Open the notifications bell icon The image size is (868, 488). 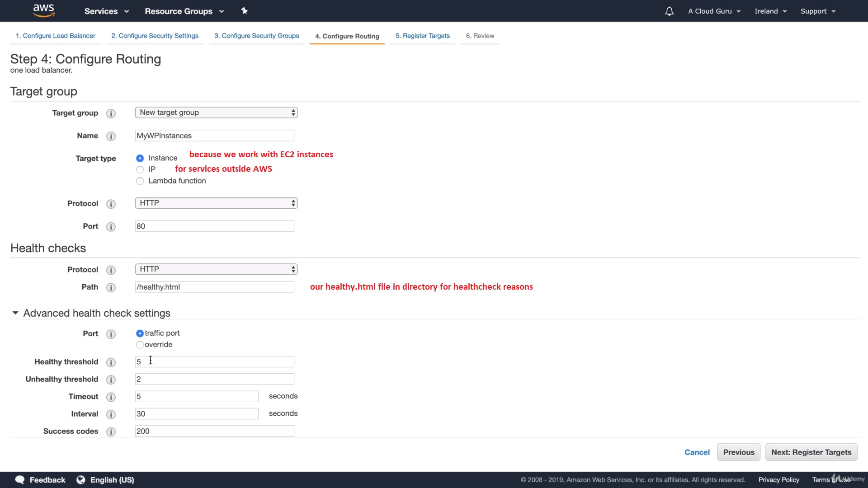[x=669, y=11]
